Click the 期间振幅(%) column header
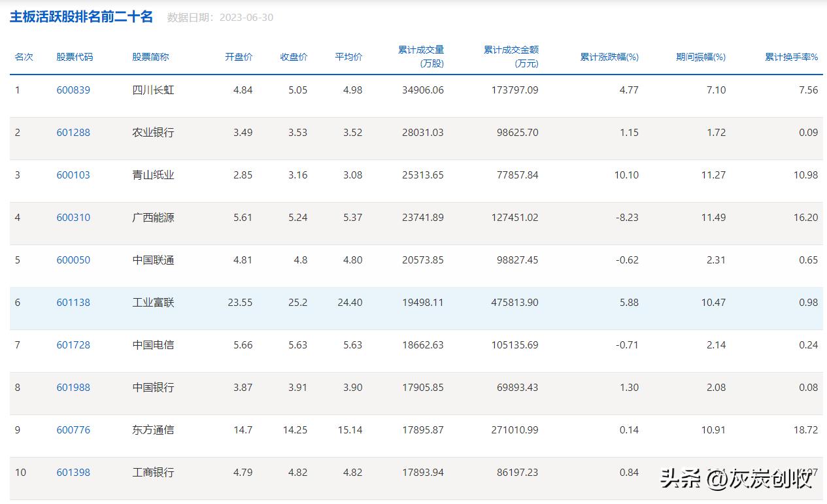Viewport: 827px width, 504px height. pyautogui.click(x=701, y=57)
